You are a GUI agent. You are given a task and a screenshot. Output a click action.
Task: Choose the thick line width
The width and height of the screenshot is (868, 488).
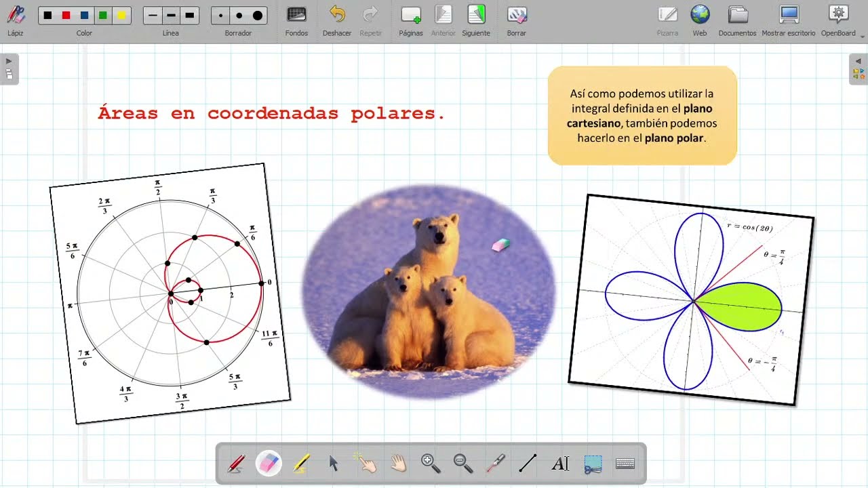[189, 15]
